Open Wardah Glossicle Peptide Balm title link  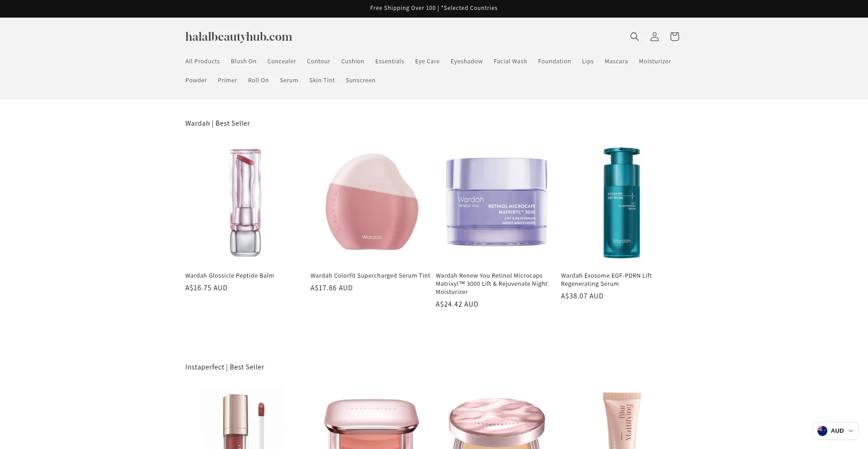click(x=230, y=276)
